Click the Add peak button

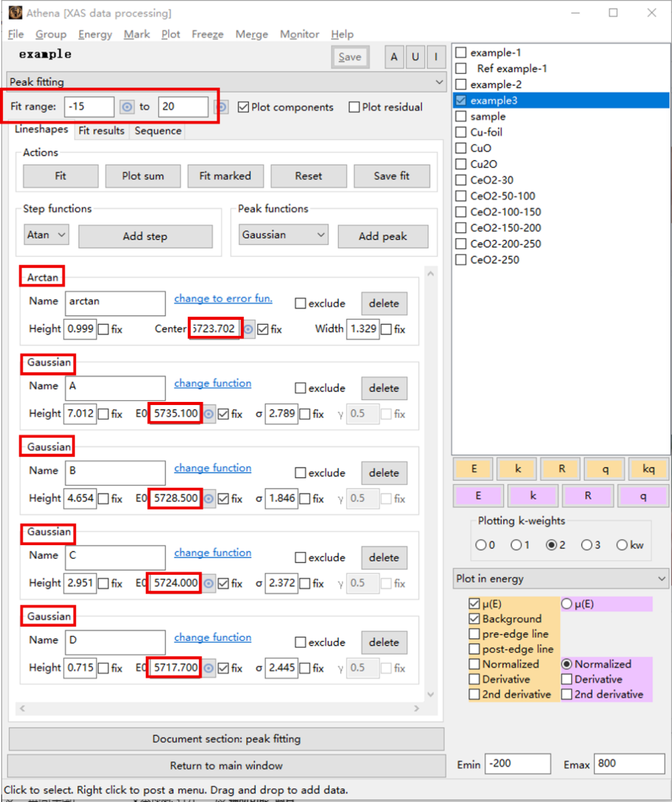coord(383,236)
